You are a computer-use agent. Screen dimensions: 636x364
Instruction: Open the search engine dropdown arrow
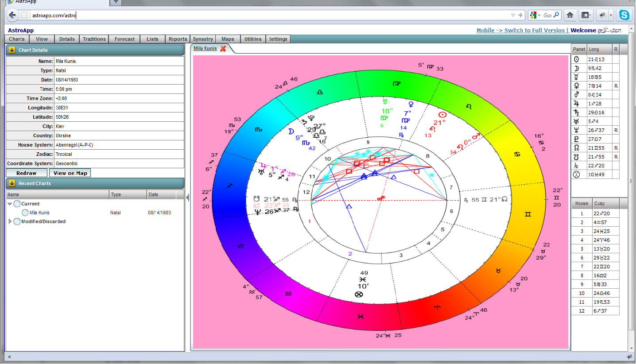(x=539, y=15)
